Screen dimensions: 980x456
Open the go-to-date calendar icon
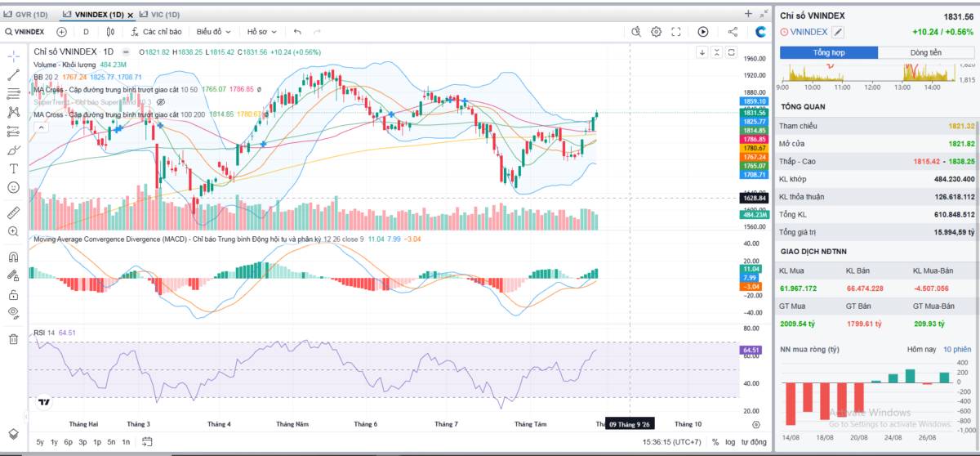[x=147, y=442]
